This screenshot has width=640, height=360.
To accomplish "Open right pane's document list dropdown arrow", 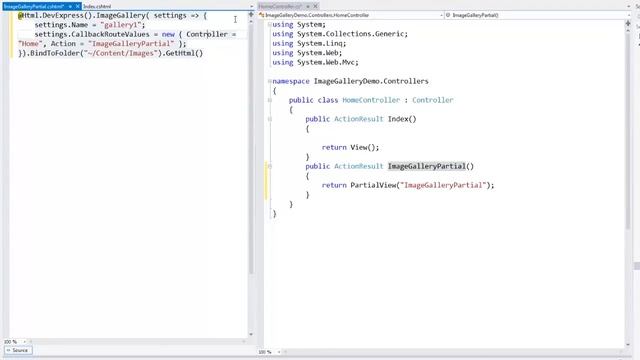I will click(629, 7).
